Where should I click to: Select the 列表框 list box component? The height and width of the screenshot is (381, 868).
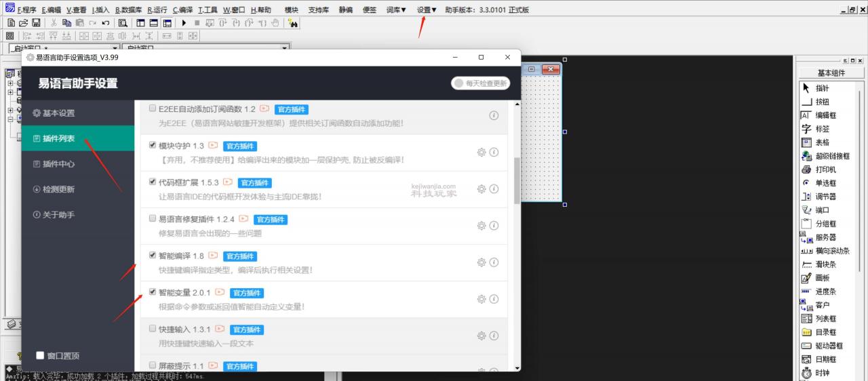pos(818,319)
